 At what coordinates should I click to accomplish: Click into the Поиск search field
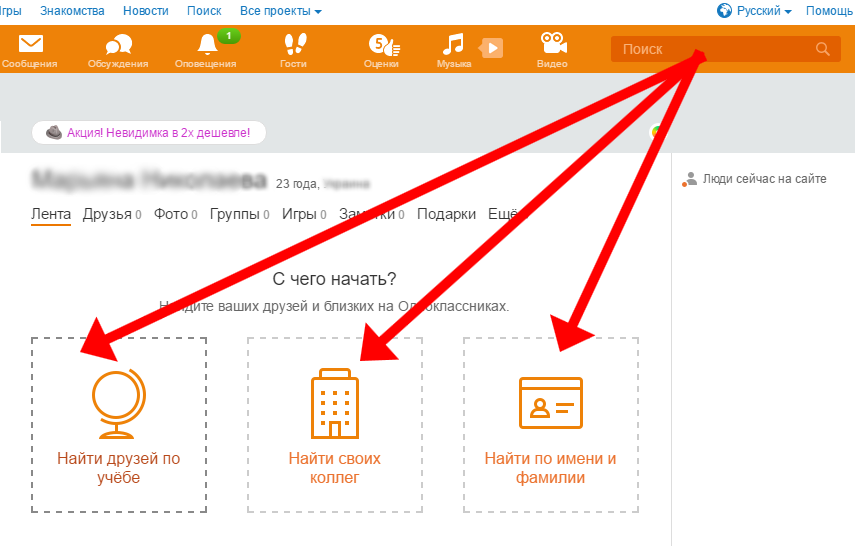click(x=710, y=49)
